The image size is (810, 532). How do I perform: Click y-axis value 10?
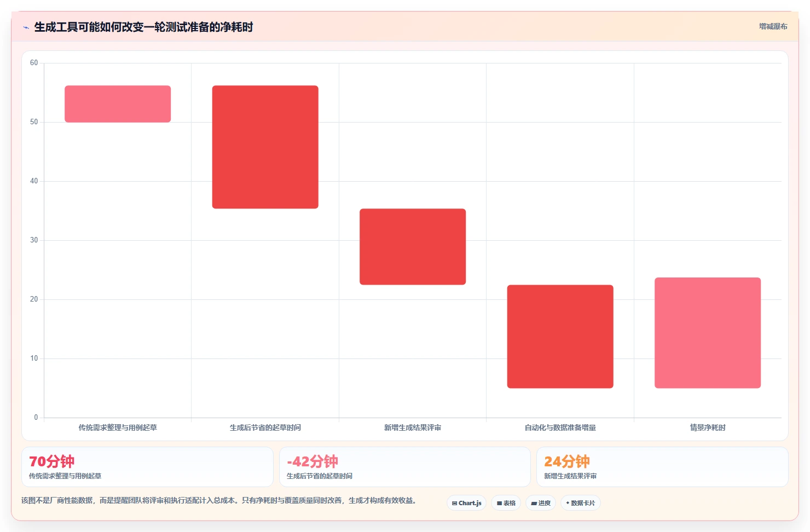(34, 358)
